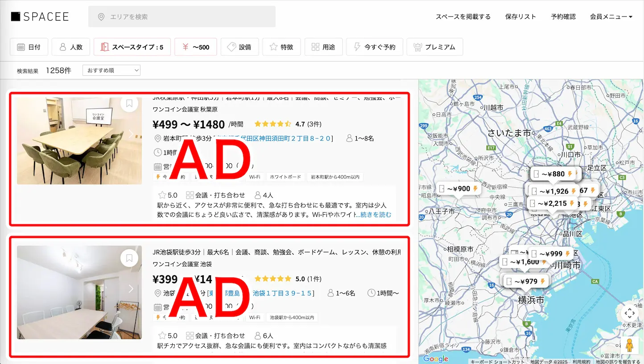Viewport: 644px width, 364px height.
Task: Click the エリアを検索 search field
Action: pos(182,16)
